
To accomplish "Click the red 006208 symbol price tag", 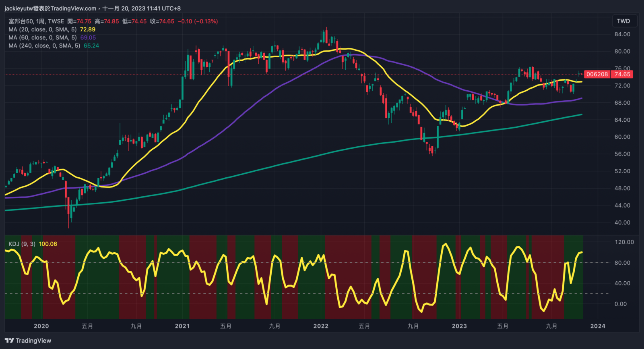I will [x=597, y=74].
